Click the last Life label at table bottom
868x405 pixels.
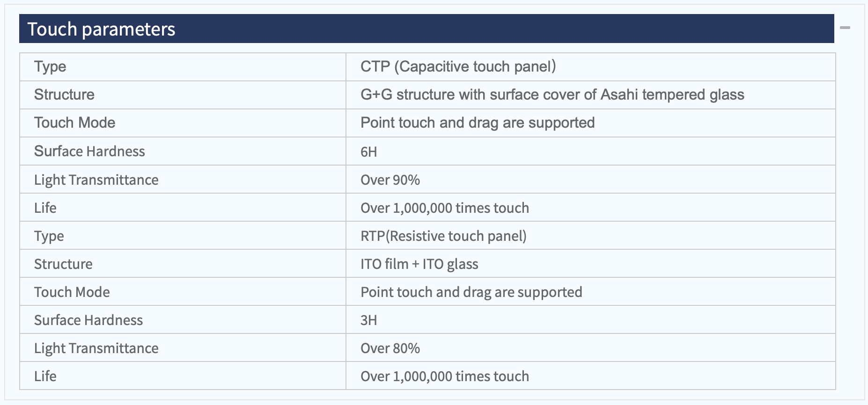[183, 376]
